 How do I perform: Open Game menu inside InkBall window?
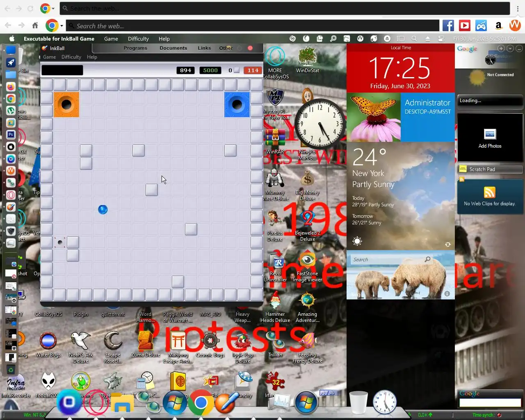coord(50,57)
